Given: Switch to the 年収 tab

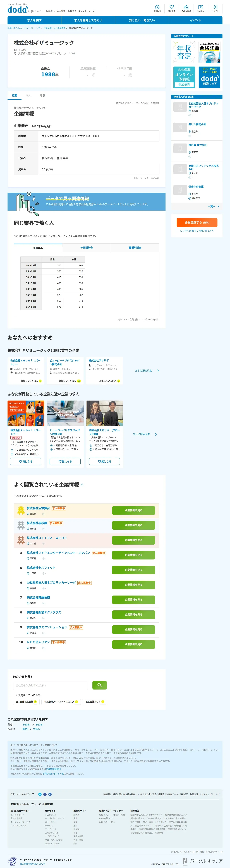Looking at the screenshot, I should 42,95.
